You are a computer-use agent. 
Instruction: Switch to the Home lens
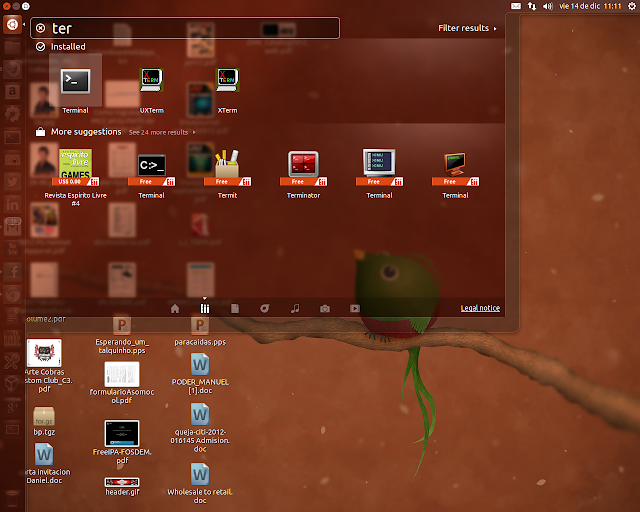click(x=175, y=308)
